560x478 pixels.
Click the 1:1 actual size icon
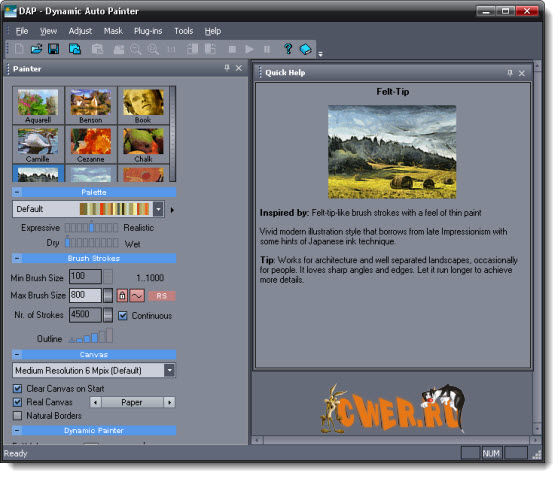click(x=171, y=49)
